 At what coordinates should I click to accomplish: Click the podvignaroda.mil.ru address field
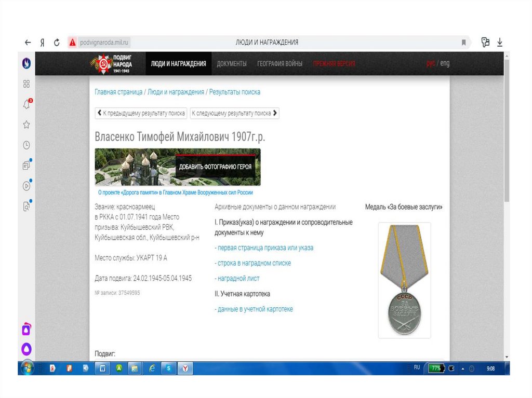pyautogui.click(x=104, y=43)
